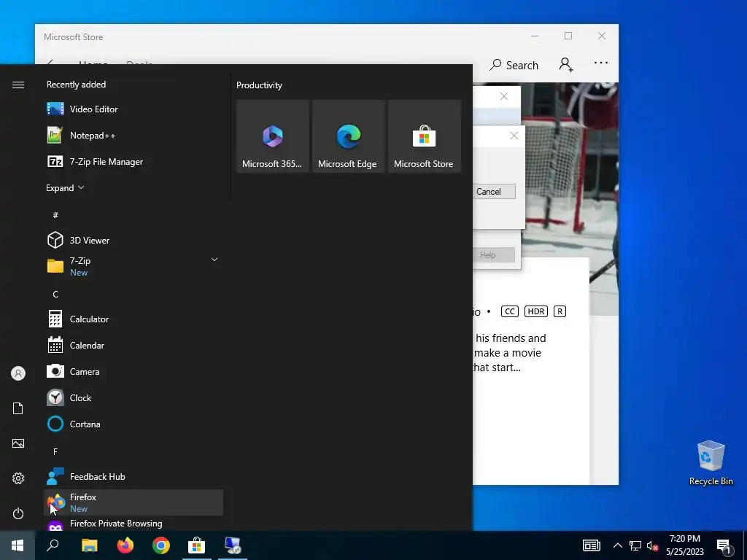
Task: Click the muted volume tray icon
Action: (x=652, y=545)
